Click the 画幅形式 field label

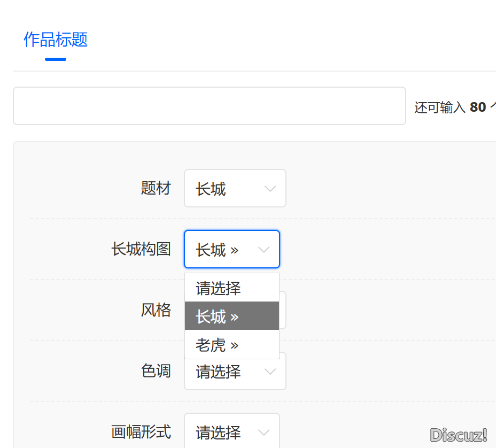141,432
